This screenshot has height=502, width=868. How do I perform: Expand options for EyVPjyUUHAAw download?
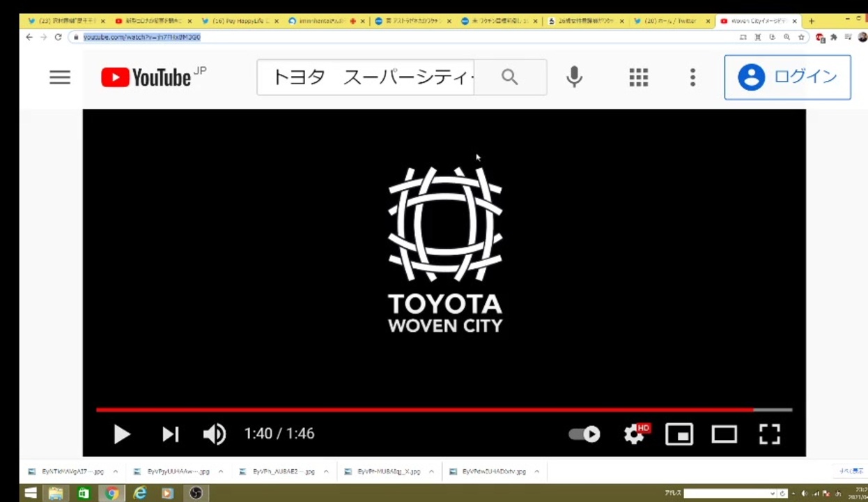tap(220, 471)
